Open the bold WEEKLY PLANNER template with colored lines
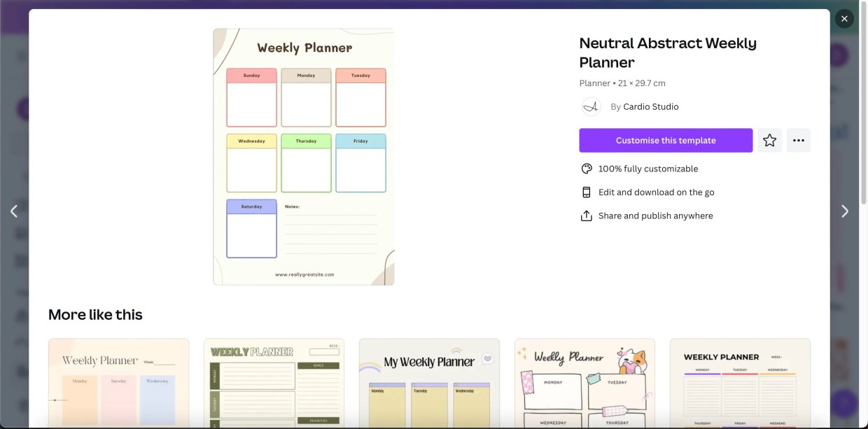Image resolution: width=868 pixels, height=429 pixels. tap(741, 384)
